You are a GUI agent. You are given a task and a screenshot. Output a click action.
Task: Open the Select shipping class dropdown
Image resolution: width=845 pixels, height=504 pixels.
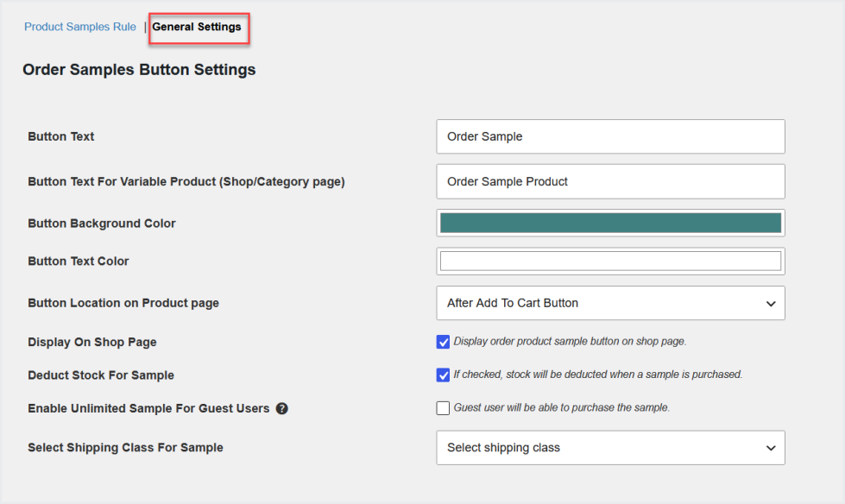click(x=610, y=447)
